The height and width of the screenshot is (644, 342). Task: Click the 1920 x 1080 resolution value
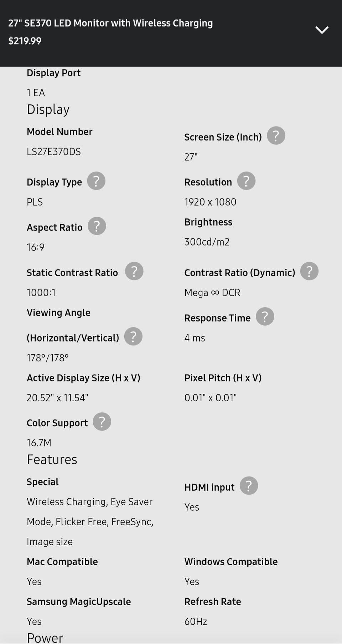[210, 202]
